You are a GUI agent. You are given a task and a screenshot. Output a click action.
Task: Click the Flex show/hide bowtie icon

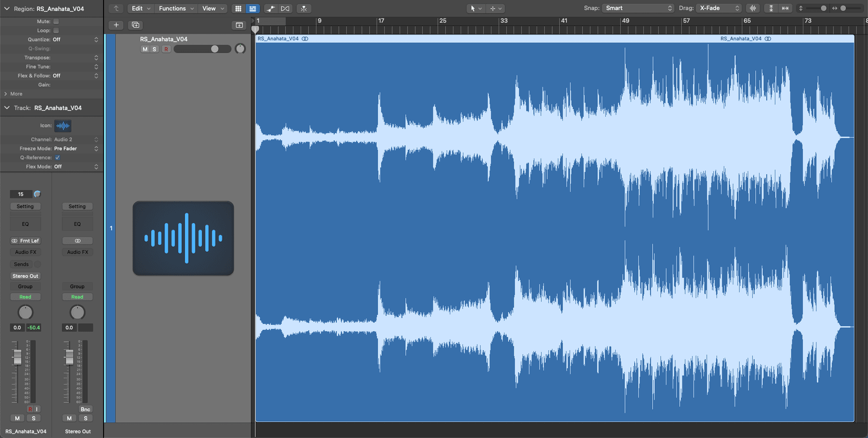coord(285,8)
